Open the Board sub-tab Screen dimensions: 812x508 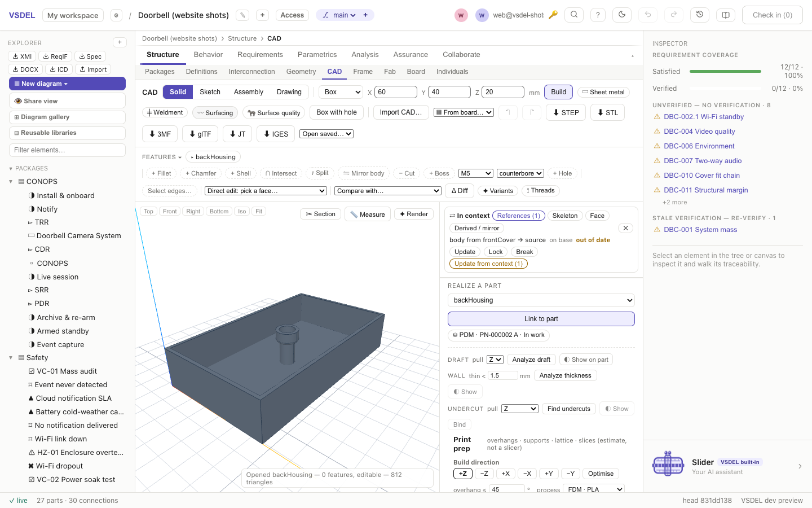pyautogui.click(x=416, y=72)
